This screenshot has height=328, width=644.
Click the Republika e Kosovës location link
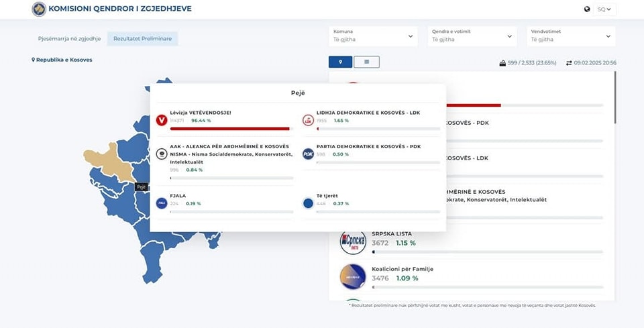[x=62, y=60]
